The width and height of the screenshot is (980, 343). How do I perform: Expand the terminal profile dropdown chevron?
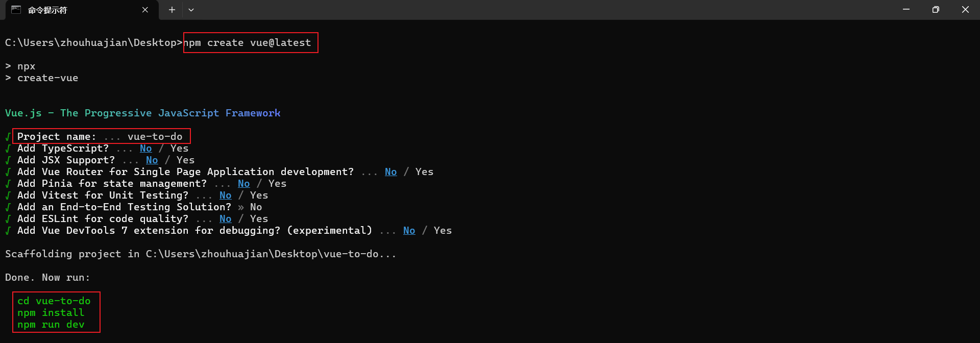pyautogui.click(x=191, y=10)
